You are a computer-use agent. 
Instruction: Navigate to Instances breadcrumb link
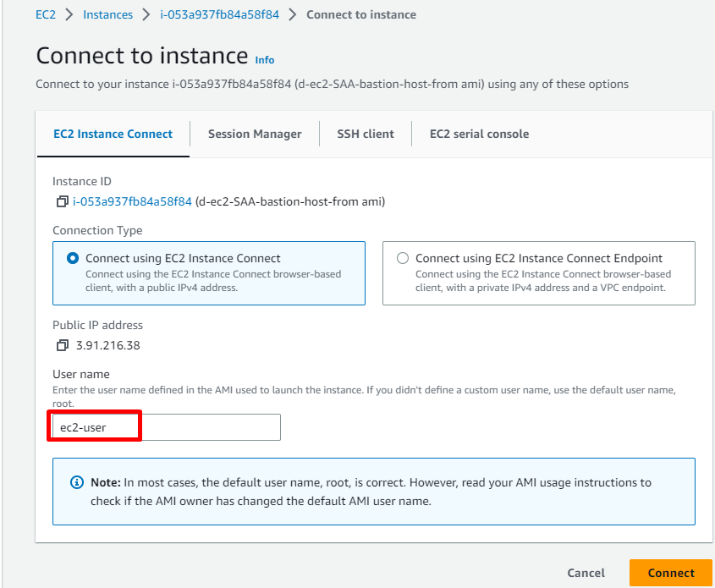click(108, 14)
